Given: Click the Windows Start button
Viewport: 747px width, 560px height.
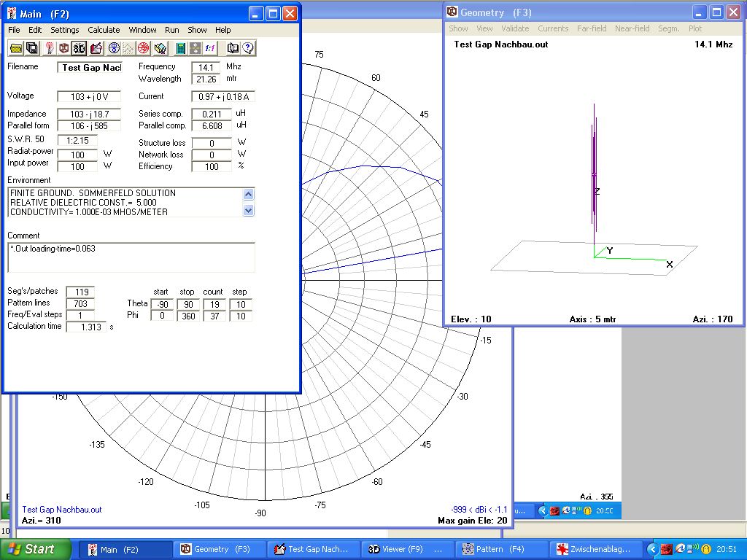Looking at the screenshot, I should pyautogui.click(x=35, y=549).
